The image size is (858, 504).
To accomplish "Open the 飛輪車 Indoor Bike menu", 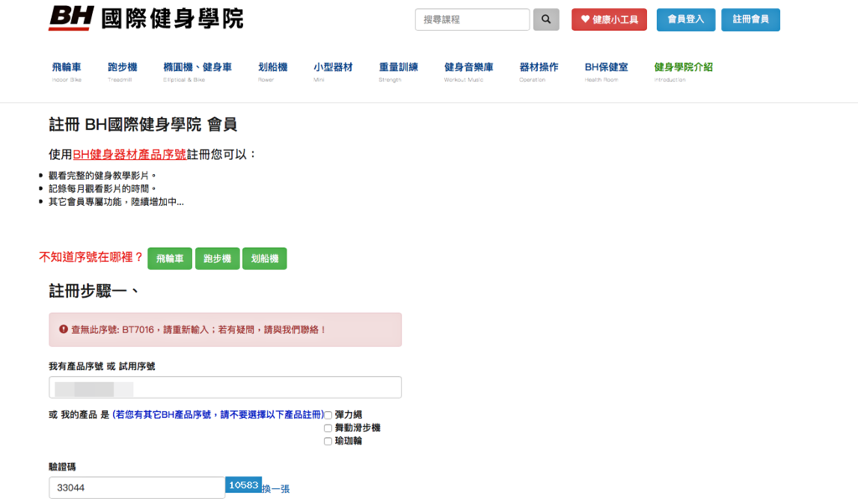I will 67,72.
